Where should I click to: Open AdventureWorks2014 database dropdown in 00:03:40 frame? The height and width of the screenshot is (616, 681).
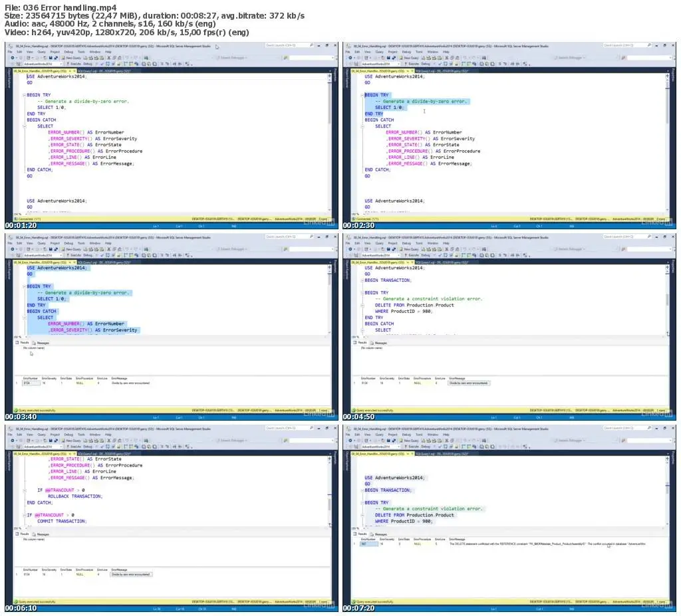(x=43, y=255)
